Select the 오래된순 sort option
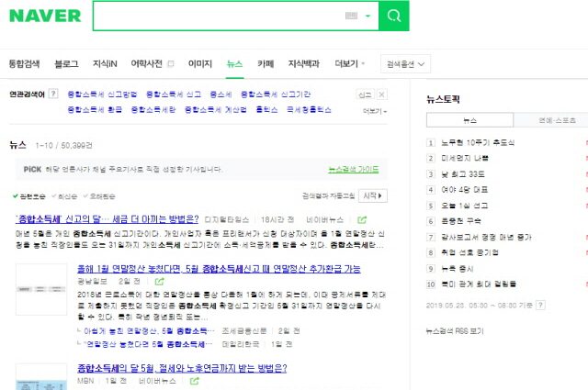588x390 pixels. pyautogui.click(x=101, y=196)
